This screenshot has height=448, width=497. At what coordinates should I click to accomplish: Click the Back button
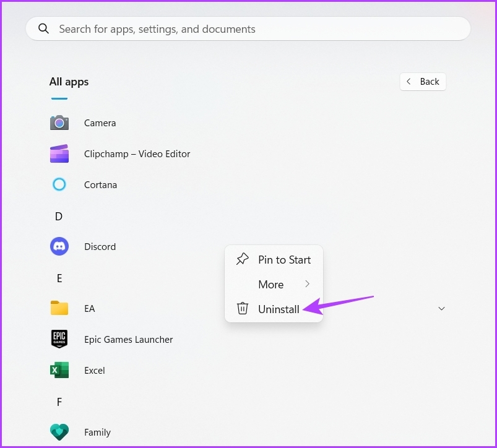click(x=423, y=82)
